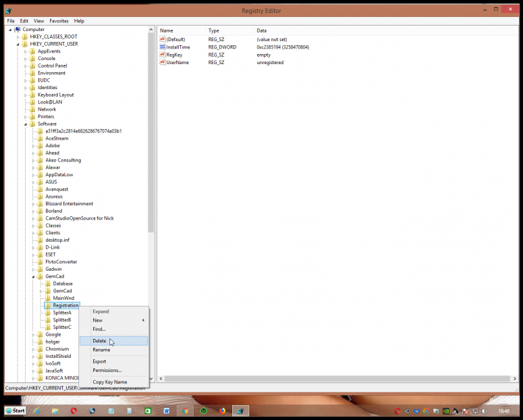This screenshot has width=523, height=420.
Task: Select the CamStudioOpenSource for Nick key
Action: tap(80, 218)
